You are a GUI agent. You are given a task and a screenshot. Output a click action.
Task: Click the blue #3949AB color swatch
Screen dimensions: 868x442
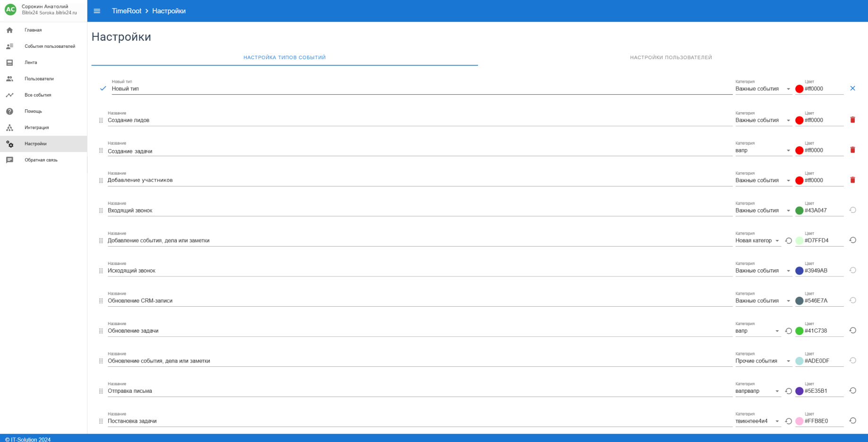(x=799, y=271)
